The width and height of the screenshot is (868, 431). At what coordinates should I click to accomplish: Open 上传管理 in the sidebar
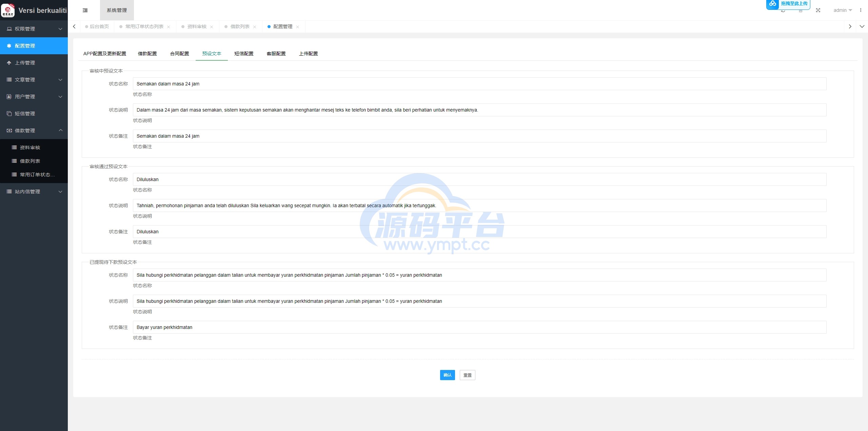(x=34, y=63)
